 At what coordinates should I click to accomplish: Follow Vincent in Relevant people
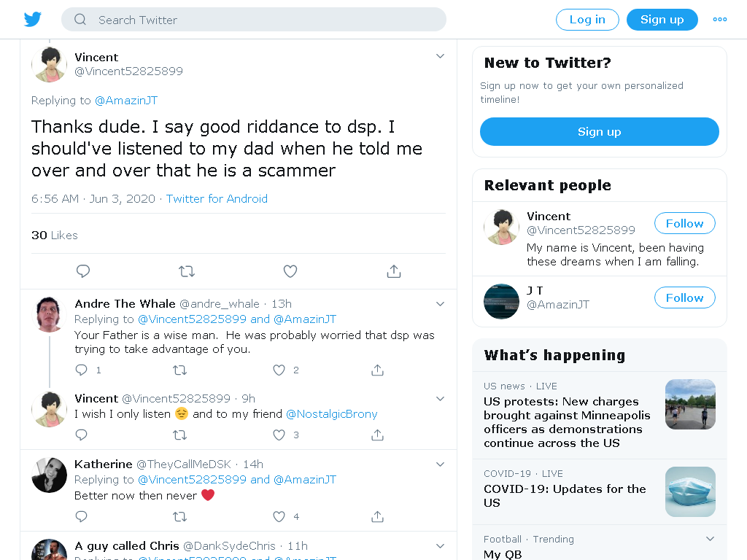click(684, 223)
